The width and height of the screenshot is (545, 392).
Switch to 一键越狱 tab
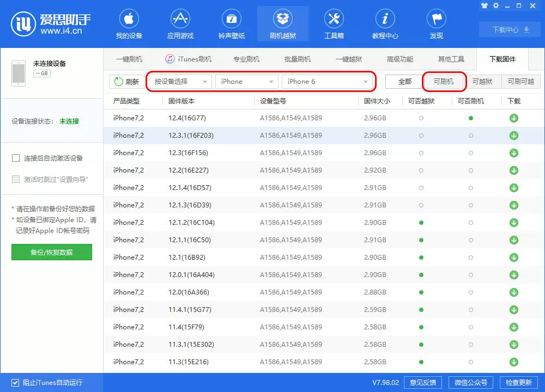point(349,59)
